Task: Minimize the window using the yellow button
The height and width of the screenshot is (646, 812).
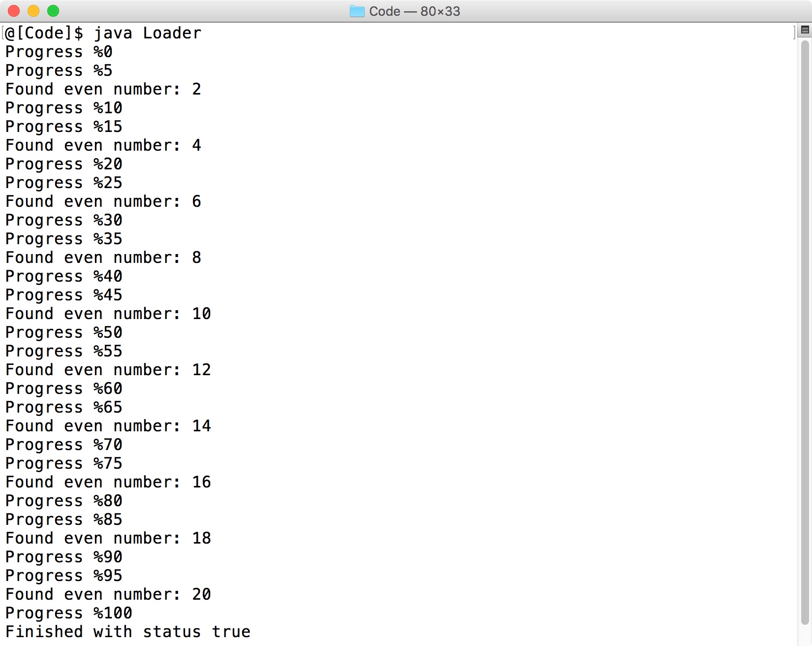Action: tap(33, 11)
